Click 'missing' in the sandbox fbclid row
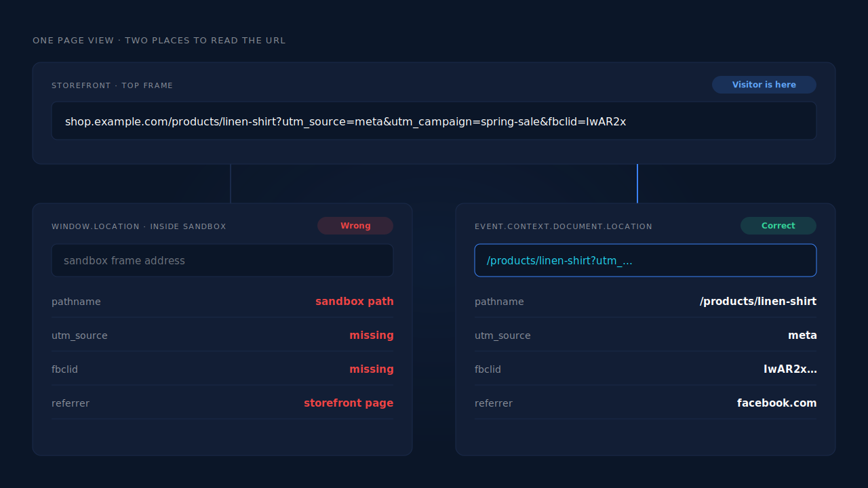Screen dimensions: 868x488 pyautogui.click(x=372, y=369)
